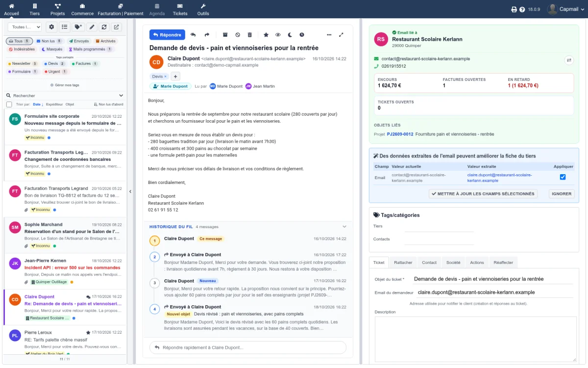Filter by Newsletter tag with yellow dot
The height and width of the screenshot is (368, 588).
pyautogui.click(x=23, y=64)
